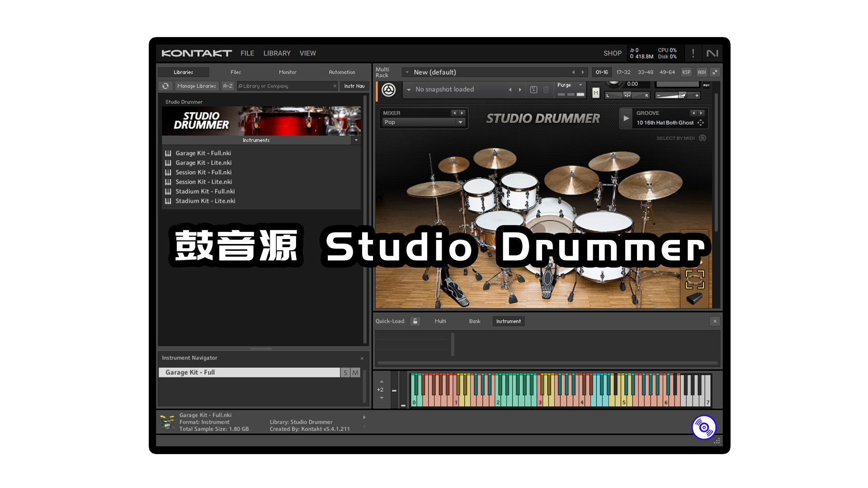Open the multi preset dropdown arrow
The image size is (868, 488).
point(407,72)
